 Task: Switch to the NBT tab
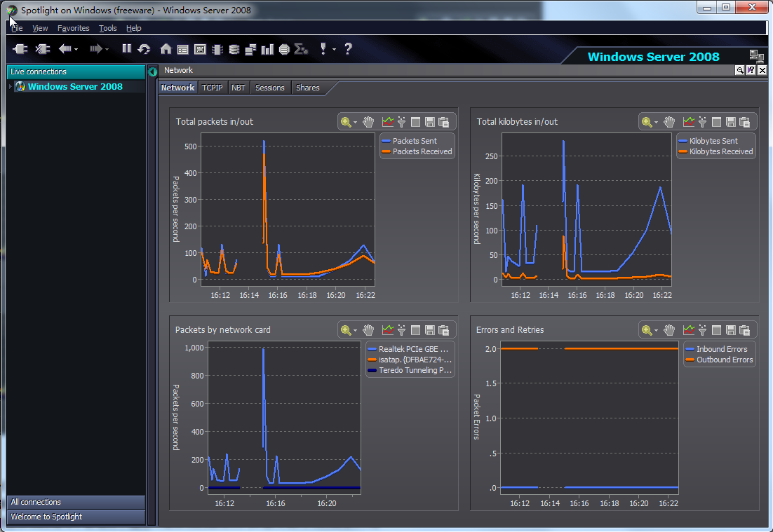tap(238, 88)
